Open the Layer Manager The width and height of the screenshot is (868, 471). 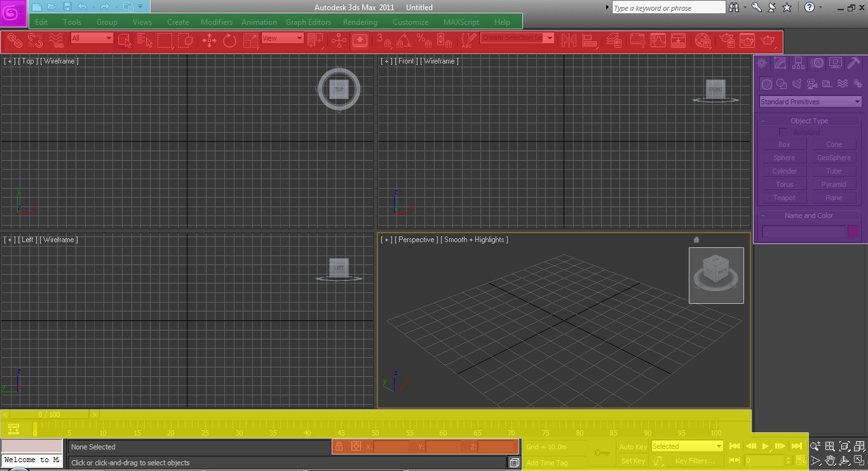click(x=614, y=41)
